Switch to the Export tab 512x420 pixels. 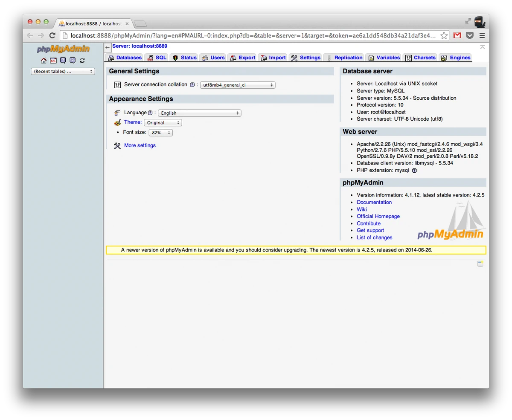click(x=242, y=58)
